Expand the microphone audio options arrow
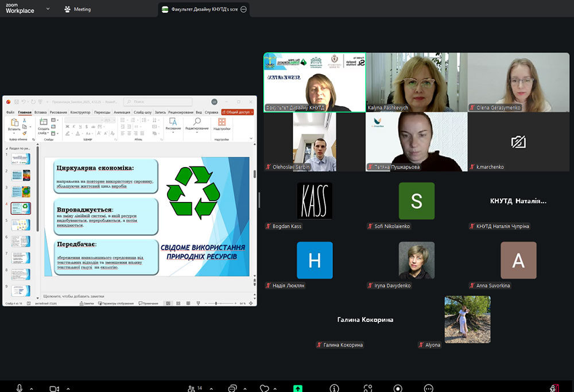Screen dimensions: 574x392 coord(31,389)
